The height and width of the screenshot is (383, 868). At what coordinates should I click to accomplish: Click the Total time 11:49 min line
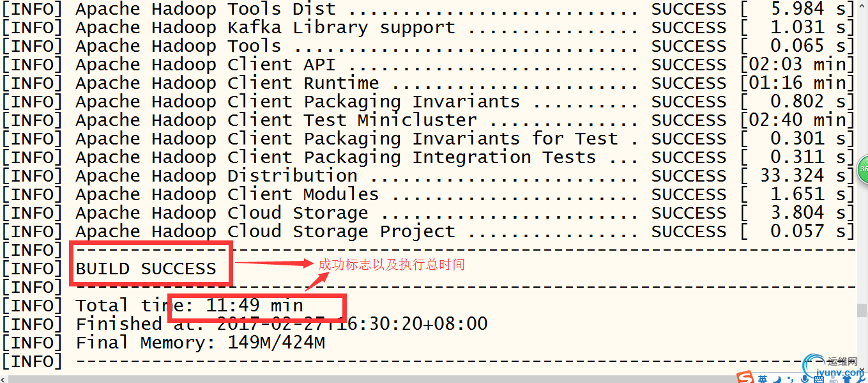tap(190, 306)
